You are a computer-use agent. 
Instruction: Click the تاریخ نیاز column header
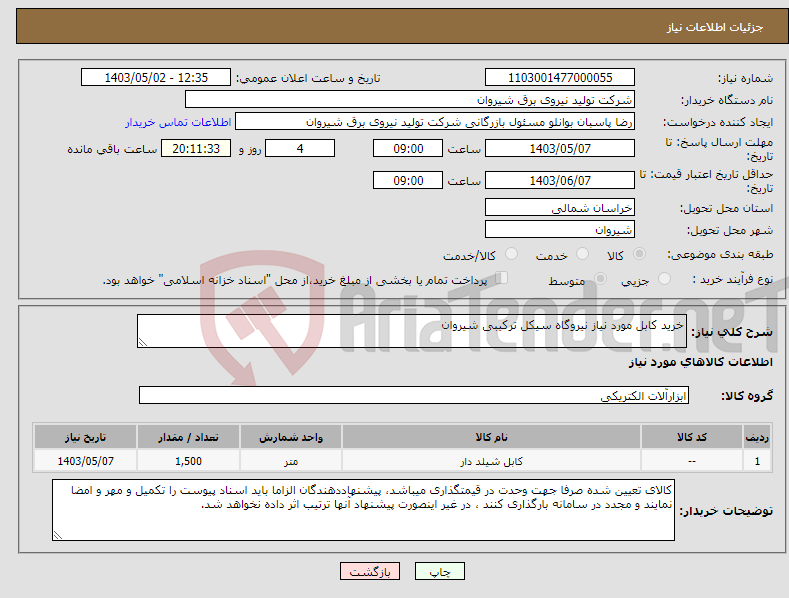click(x=86, y=437)
